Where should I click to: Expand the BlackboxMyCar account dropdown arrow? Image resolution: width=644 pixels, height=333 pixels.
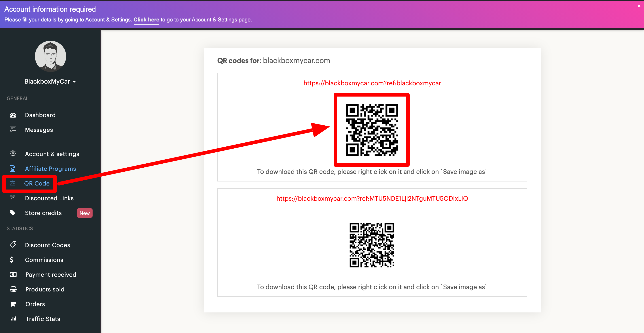click(74, 82)
